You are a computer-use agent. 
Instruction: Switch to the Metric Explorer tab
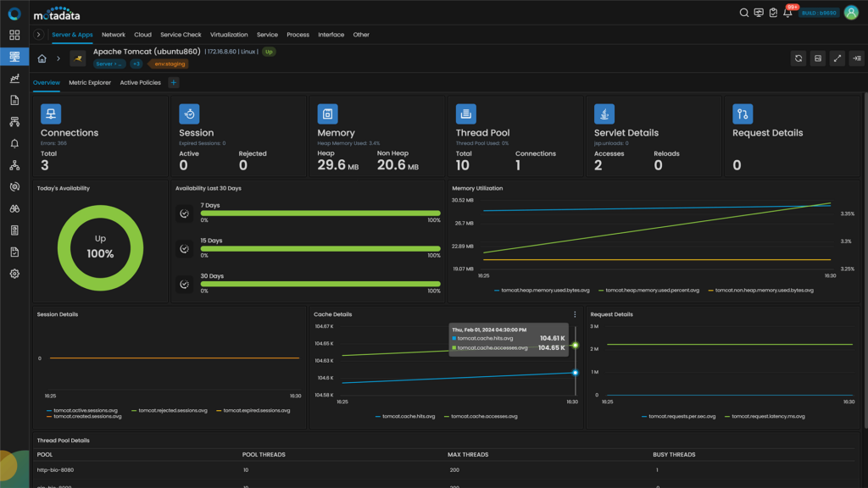pos(88,82)
